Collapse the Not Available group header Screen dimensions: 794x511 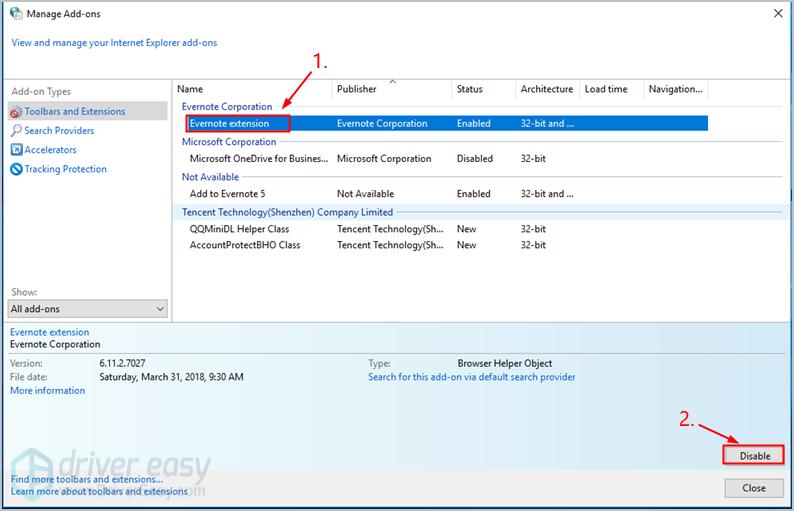tap(210, 177)
